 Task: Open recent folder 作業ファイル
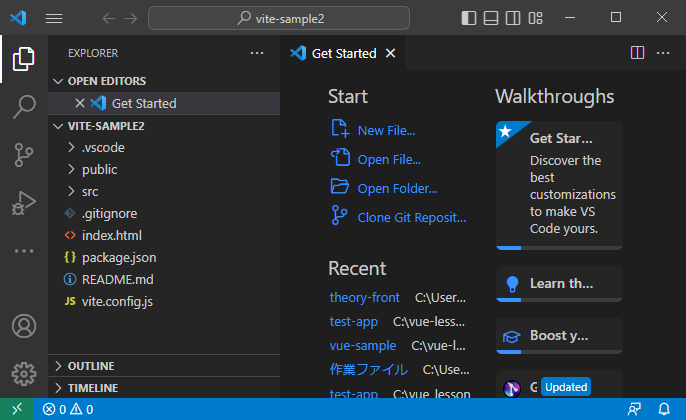tap(368, 370)
